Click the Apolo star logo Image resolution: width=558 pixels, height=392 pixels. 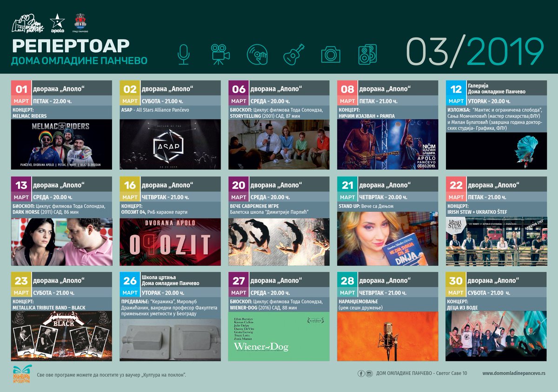coord(57,23)
